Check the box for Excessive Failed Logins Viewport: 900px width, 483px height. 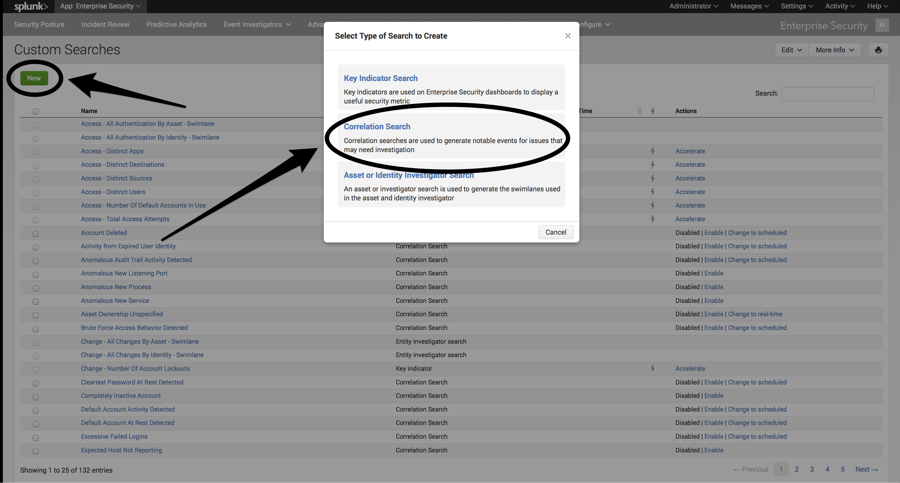36,438
